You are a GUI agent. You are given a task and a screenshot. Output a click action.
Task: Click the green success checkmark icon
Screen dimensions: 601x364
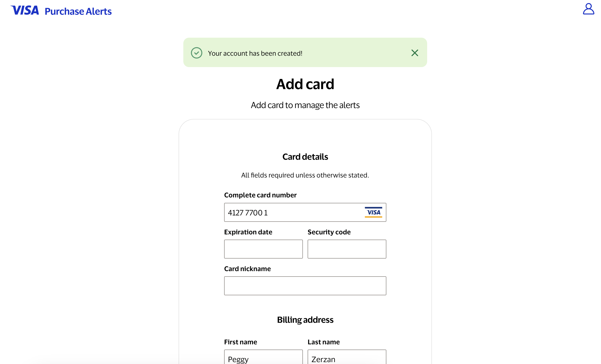click(x=196, y=53)
